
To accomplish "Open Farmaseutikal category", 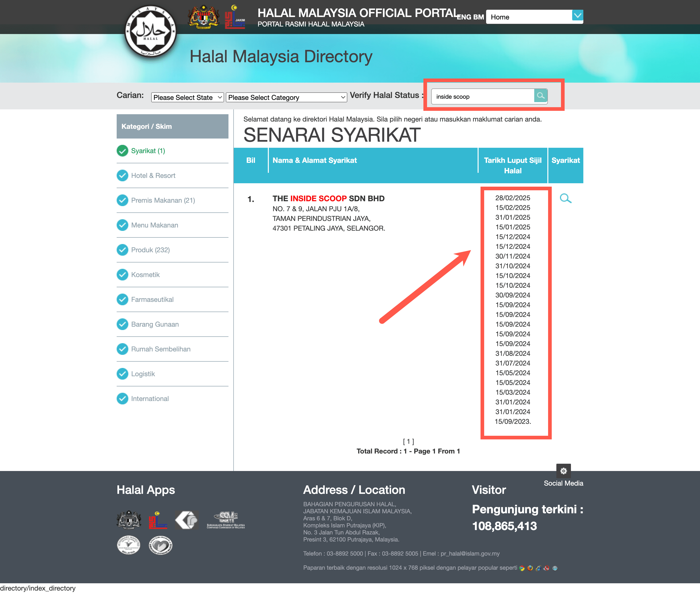I will pos(152,299).
